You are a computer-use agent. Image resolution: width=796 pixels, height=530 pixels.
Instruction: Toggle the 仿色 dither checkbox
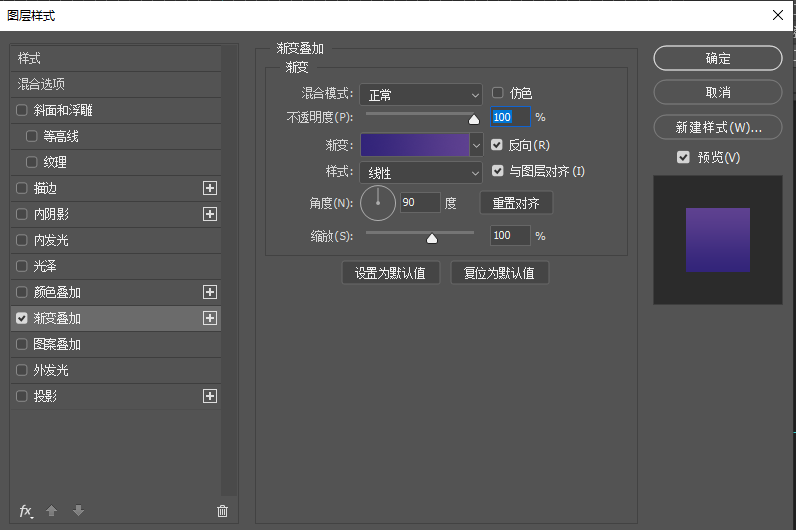click(x=498, y=93)
